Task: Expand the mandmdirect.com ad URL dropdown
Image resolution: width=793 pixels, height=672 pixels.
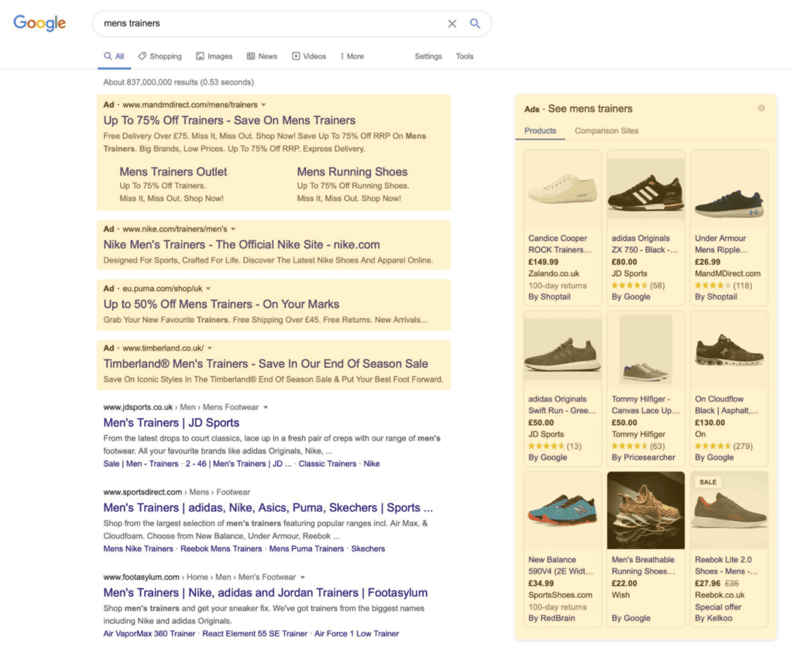Action: tap(263, 105)
